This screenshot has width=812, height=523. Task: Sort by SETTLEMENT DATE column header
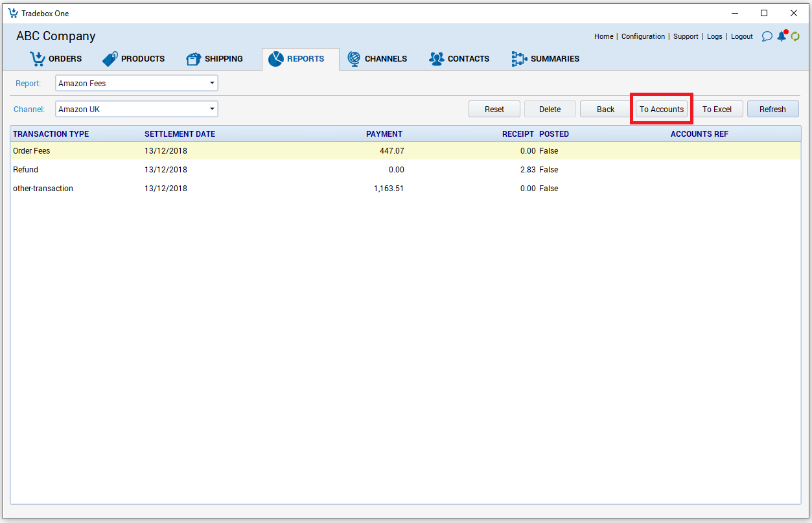click(x=180, y=134)
